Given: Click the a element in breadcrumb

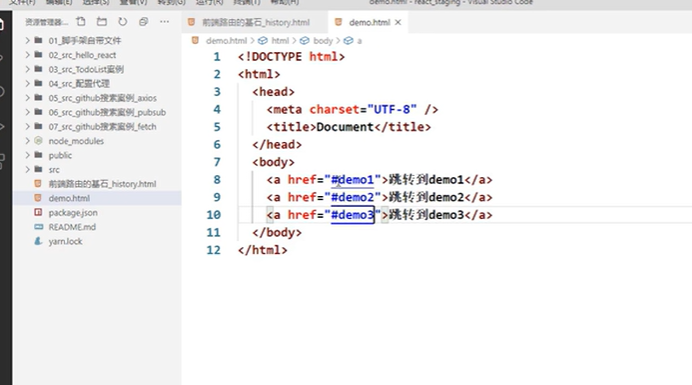Looking at the screenshot, I should [x=359, y=41].
